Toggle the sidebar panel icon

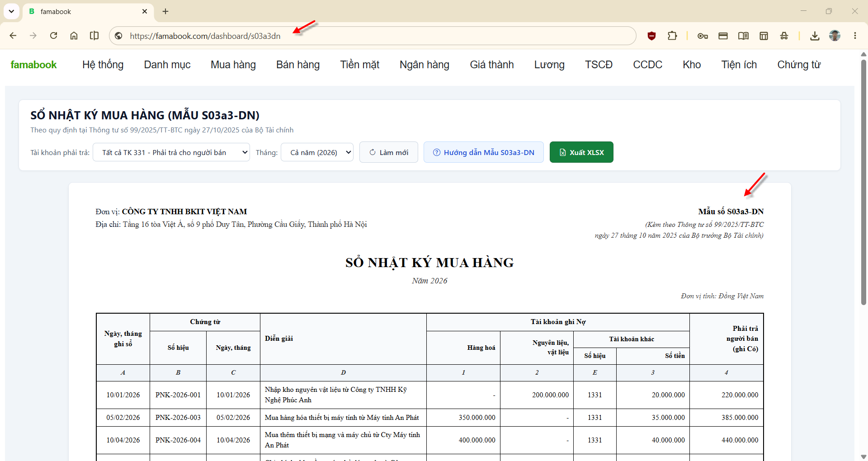coord(94,36)
